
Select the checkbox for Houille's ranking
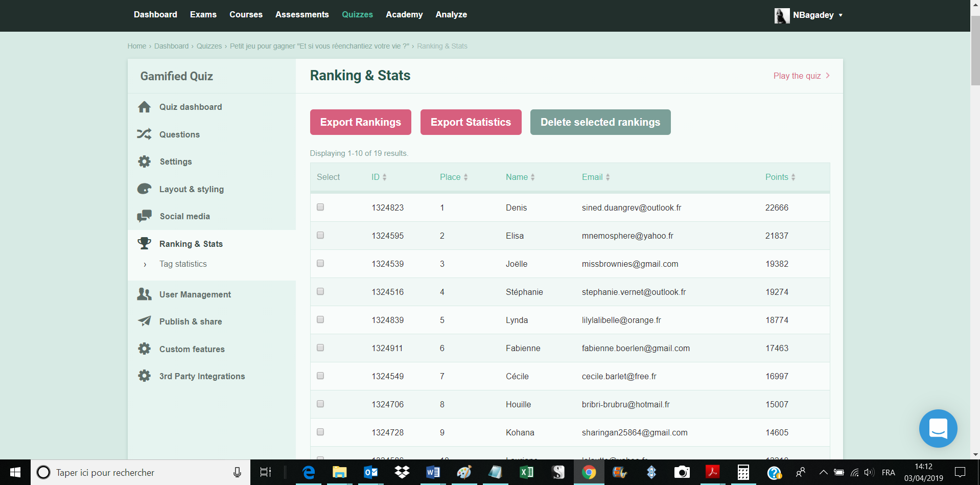(320, 404)
